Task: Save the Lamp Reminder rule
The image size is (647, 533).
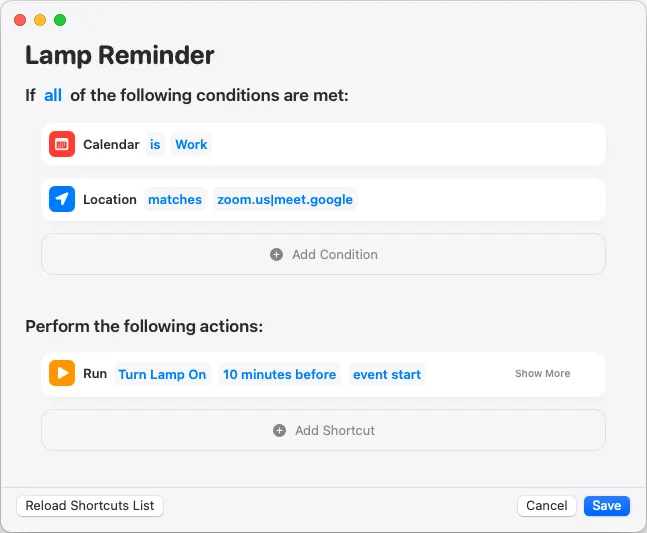Action: pos(607,506)
